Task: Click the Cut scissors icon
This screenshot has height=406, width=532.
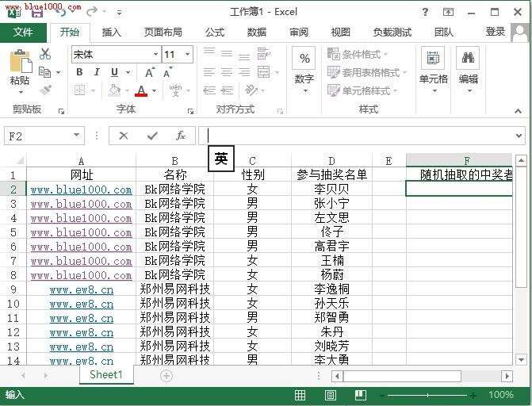Action: coord(45,54)
